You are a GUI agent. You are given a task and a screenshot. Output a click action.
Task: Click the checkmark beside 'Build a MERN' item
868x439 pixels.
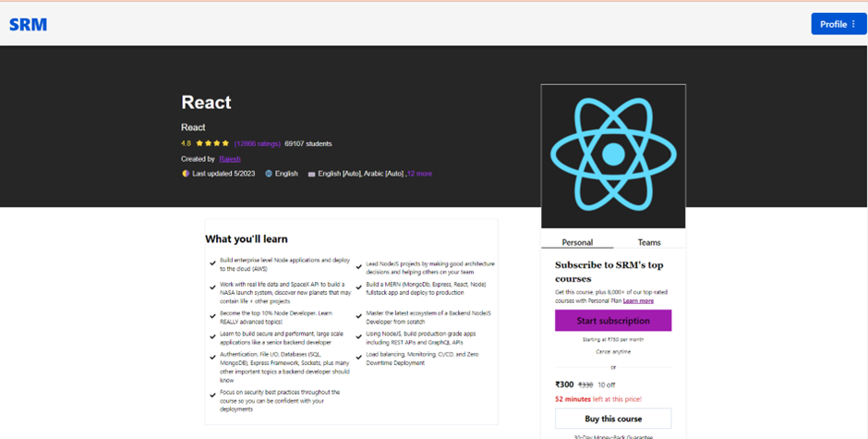pyautogui.click(x=359, y=287)
